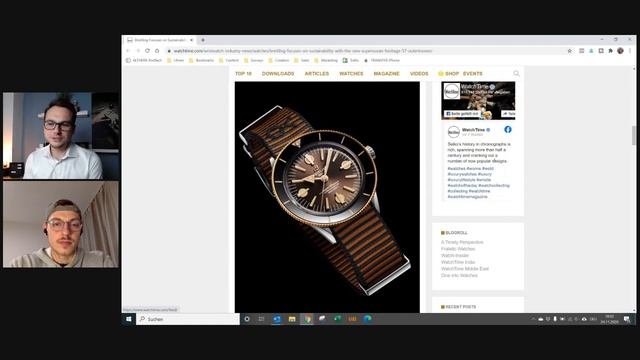
Task: Open the Facebook logo in the WatchTime post
Action: point(508,129)
